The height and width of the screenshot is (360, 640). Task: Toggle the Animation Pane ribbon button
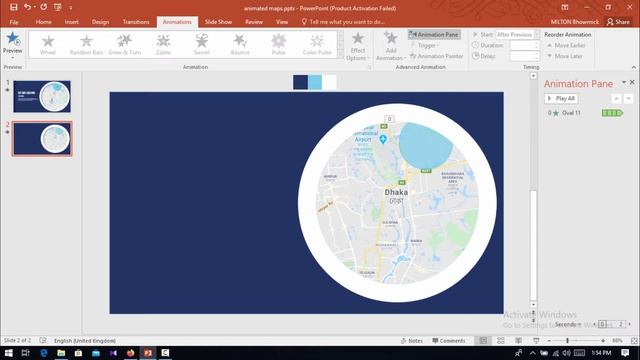434,35
